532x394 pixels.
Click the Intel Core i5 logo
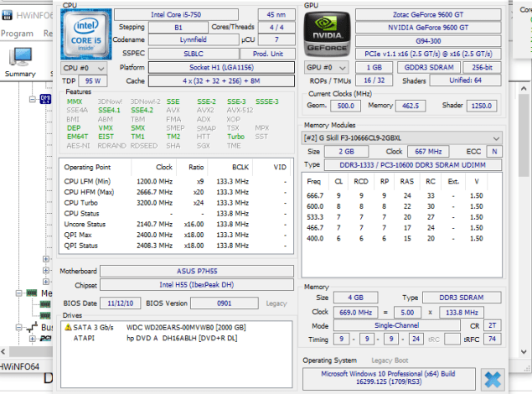click(84, 33)
